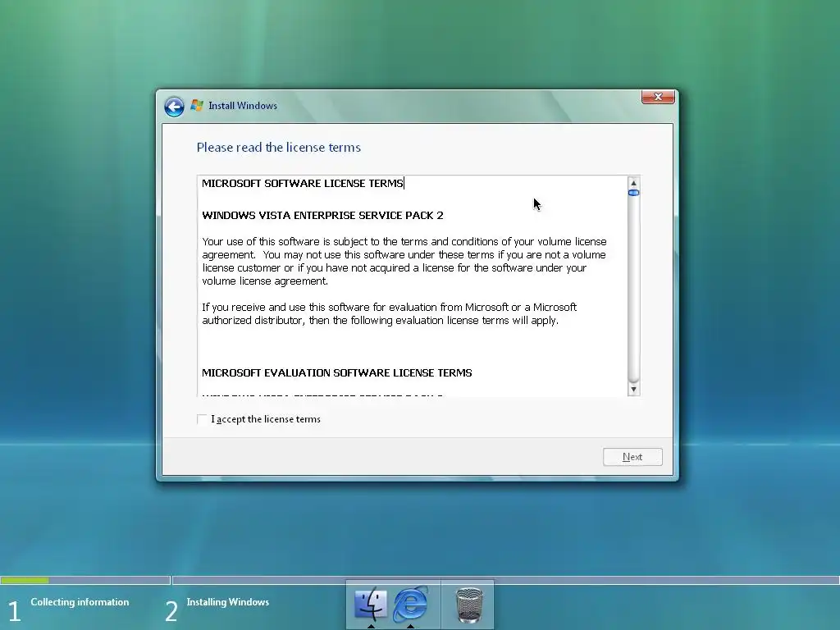
Task: Click "MICROSOFT EVALUATION SOFTWARE LICENSE TERMS" heading
Action: (337, 373)
